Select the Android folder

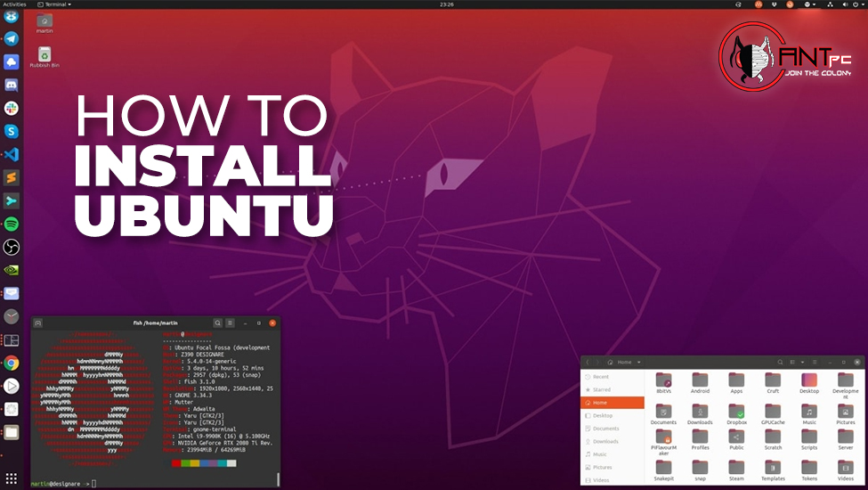pyautogui.click(x=701, y=382)
